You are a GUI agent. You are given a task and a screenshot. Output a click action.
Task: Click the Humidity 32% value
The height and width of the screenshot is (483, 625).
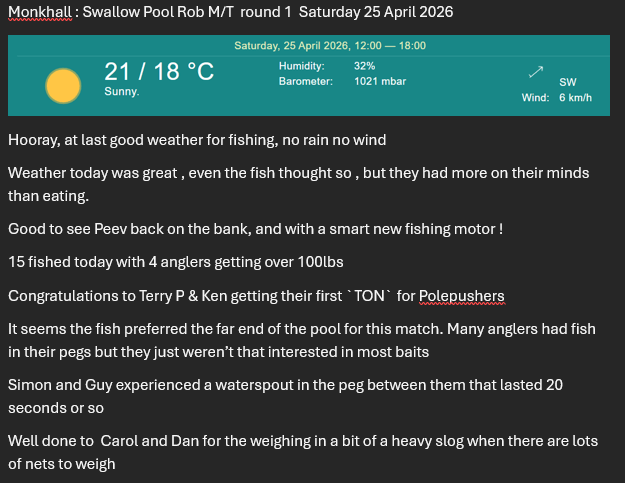[365, 65]
